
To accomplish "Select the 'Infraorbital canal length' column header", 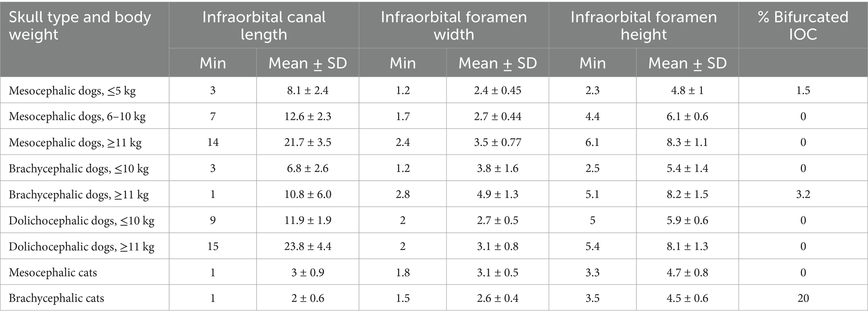I will coord(264,26).
